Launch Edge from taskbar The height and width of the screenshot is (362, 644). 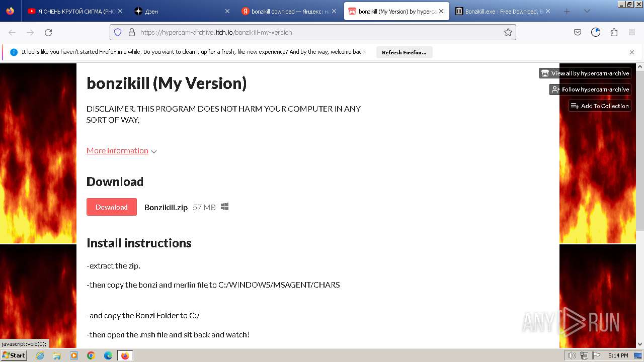[108, 355]
